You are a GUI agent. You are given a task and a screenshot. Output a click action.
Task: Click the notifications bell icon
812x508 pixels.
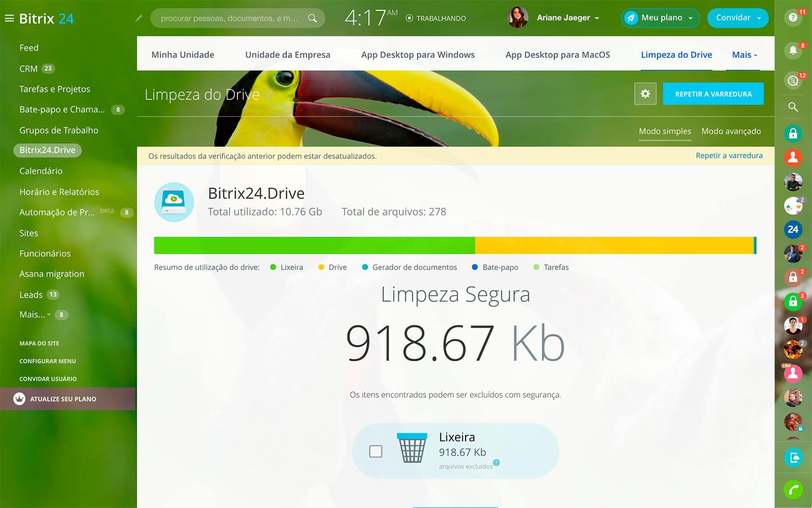pyautogui.click(x=793, y=50)
